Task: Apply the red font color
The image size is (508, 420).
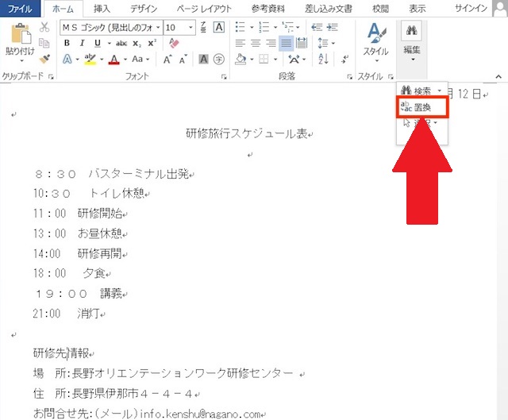Action: (x=114, y=60)
